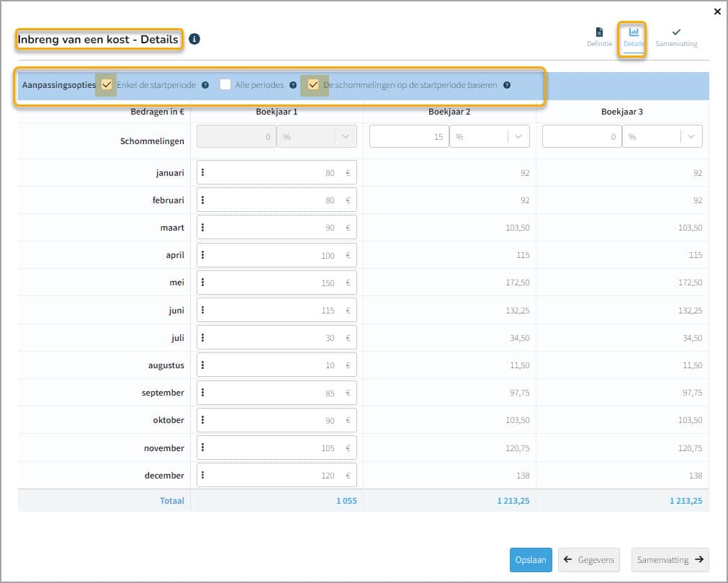Image resolution: width=728 pixels, height=583 pixels.
Task: Click the Boekjaar 1 total 1 055
Action: click(x=346, y=501)
